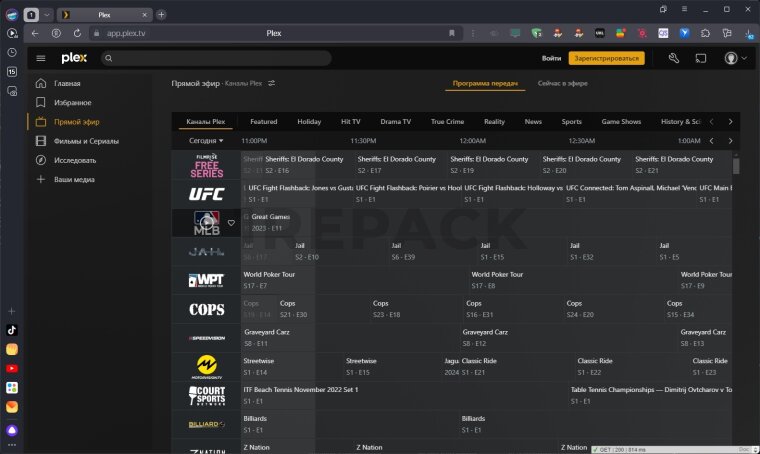
Task: Click the Plex settings wrench icon
Action: click(x=674, y=58)
